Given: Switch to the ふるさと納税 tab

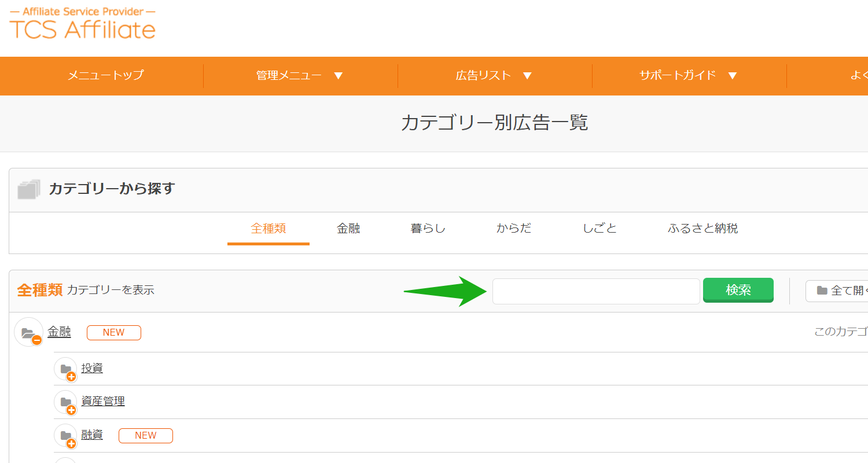Looking at the screenshot, I should 703,228.
